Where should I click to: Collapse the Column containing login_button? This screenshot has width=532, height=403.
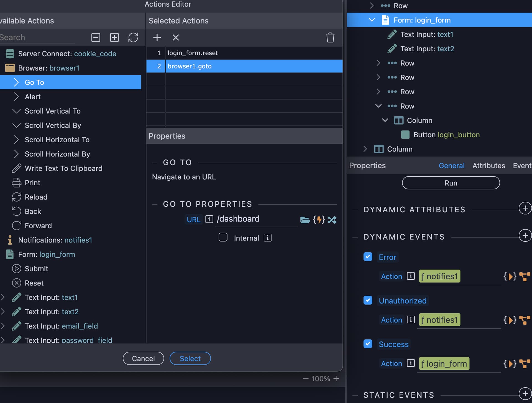click(385, 120)
